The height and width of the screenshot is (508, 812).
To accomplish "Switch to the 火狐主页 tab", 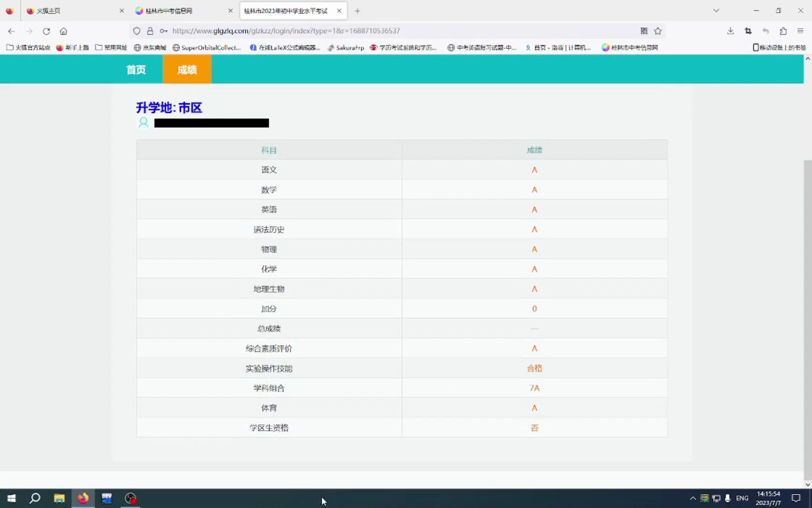I will [x=74, y=11].
